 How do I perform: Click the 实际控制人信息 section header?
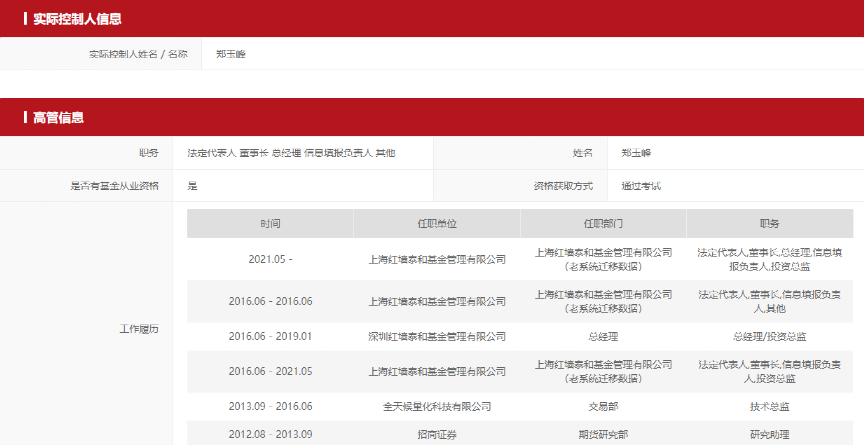click(x=78, y=19)
